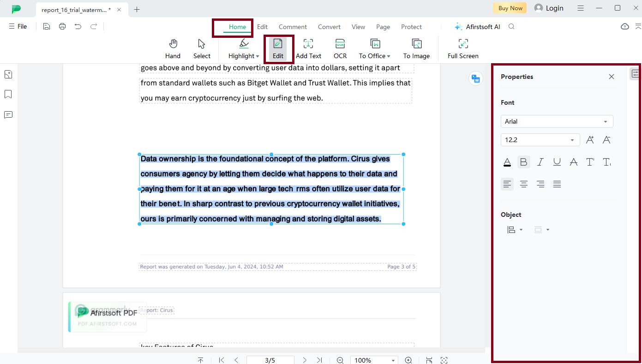Click the cloud upload icon

click(x=625, y=26)
